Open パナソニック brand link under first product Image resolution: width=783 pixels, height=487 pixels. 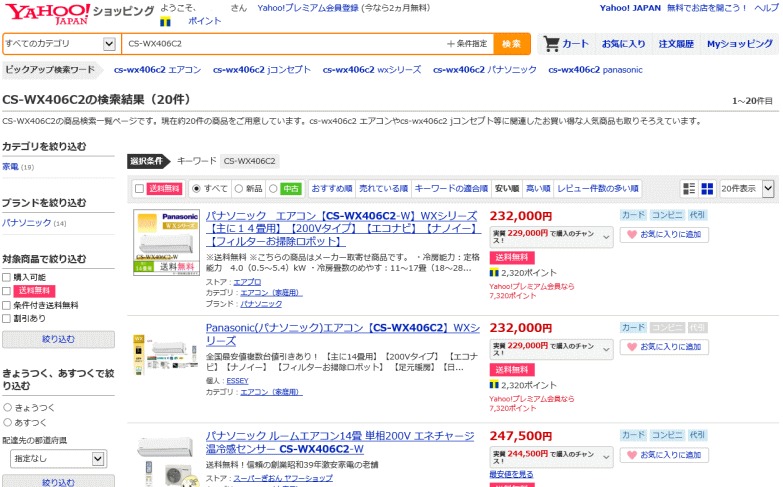pos(261,304)
